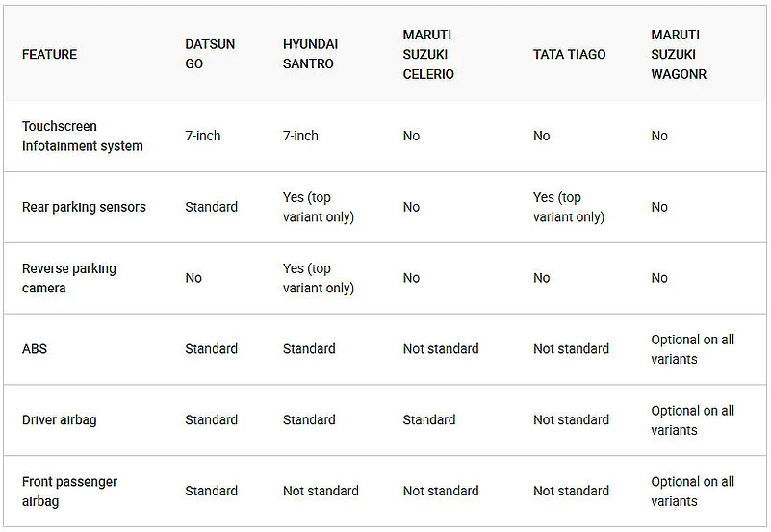Select Celerio's Driver airbag 'Standard' cell
Screen dimensions: 771x532
coord(429,420)
